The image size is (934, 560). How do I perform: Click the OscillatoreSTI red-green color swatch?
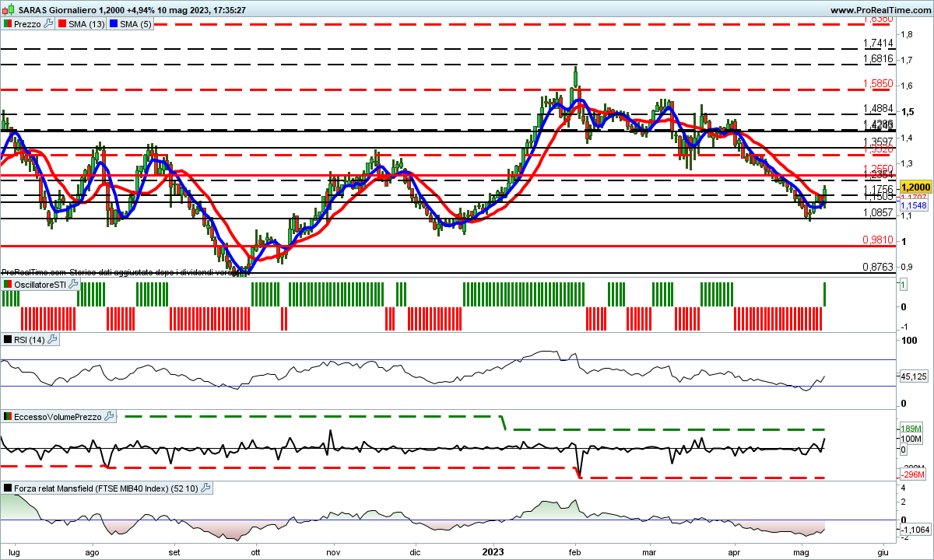[x=8, y=285]
